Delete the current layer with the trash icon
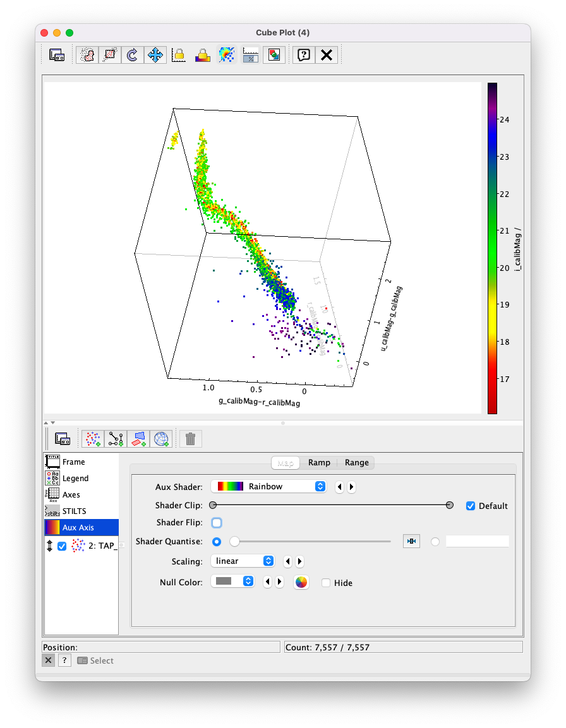Viewport: 566px width, 728px height. pyautogui.click(x=190, y=438)
